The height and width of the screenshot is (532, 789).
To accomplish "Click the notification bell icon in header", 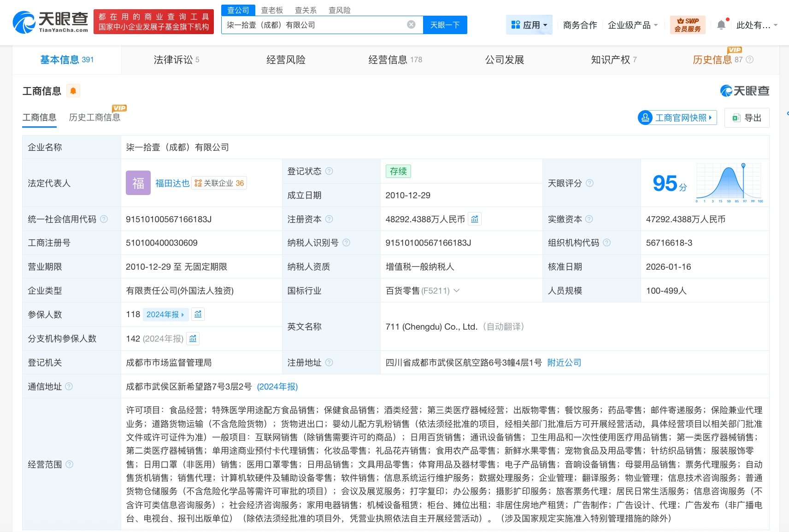I will (x=721, y=25).
